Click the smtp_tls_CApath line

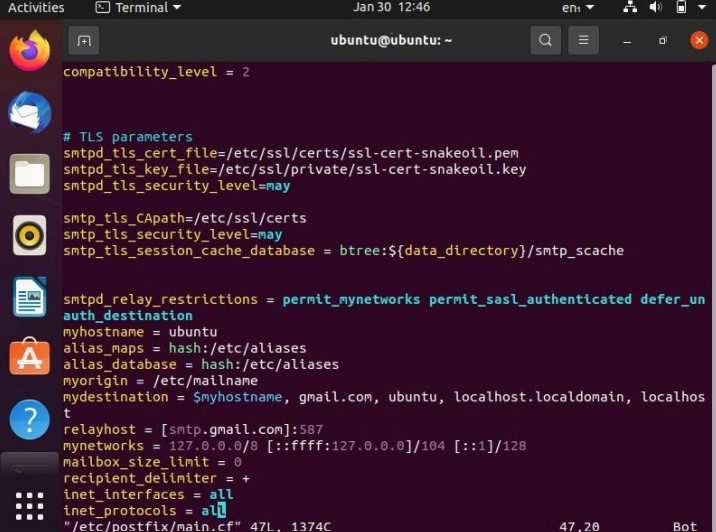(184, 218)
